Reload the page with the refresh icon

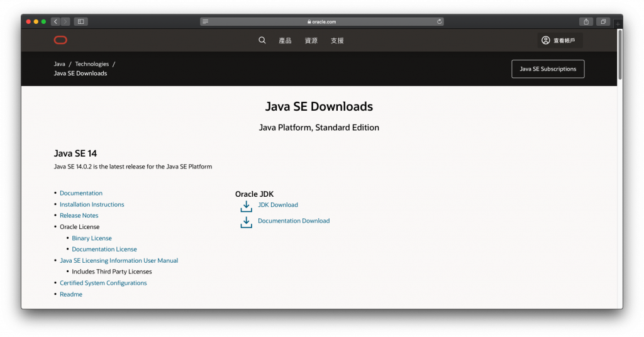439,22
